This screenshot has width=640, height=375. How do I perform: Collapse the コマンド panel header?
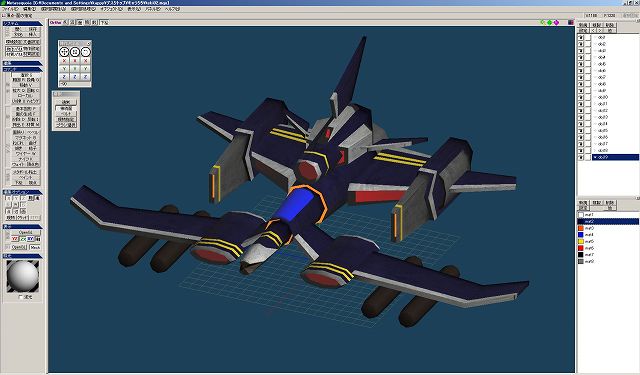pyautogui.click(x=22, y=69)
